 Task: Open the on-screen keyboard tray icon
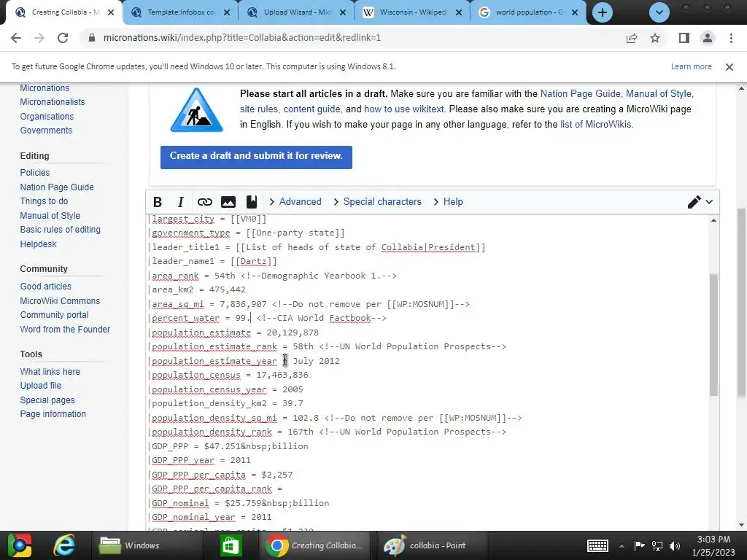tap(597, 545)
